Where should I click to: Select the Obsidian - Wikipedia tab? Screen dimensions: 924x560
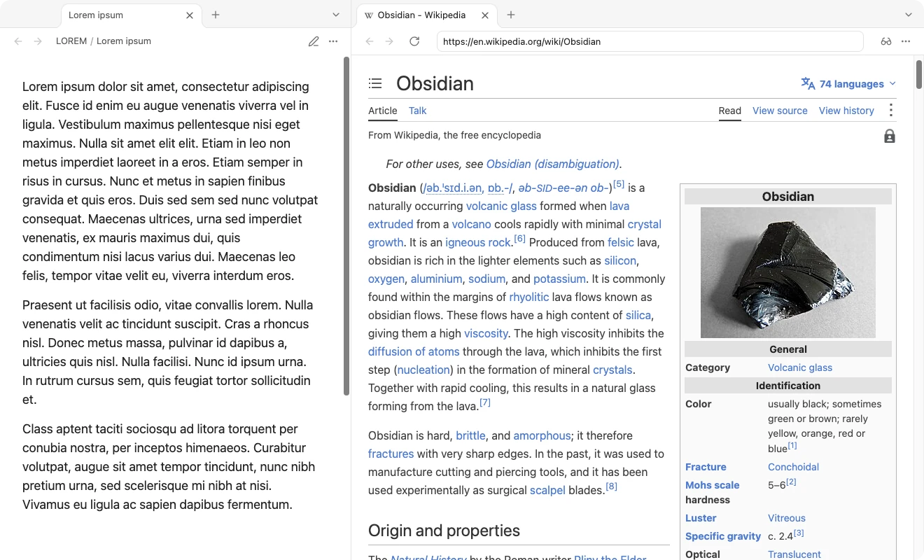click(x=427, y=15)
